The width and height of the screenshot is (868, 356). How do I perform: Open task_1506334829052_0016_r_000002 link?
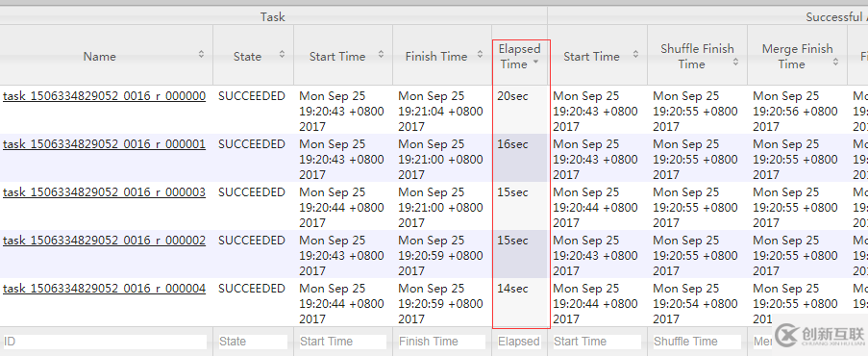pos(104,242)
